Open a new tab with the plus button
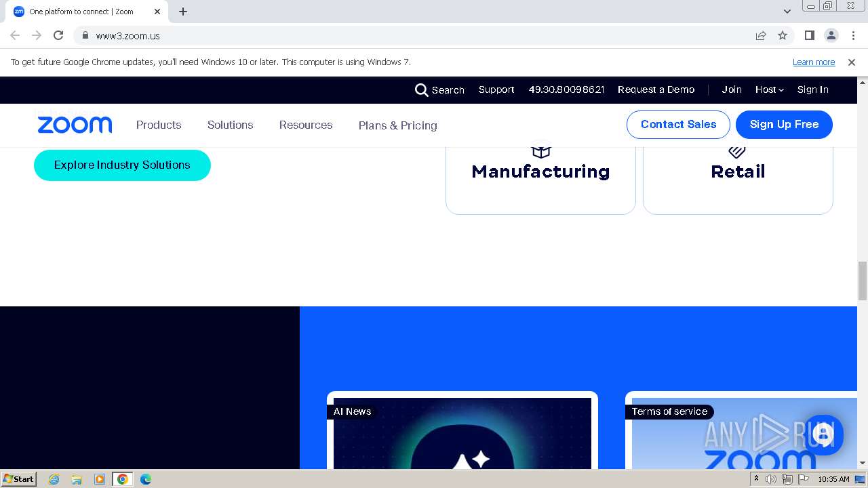868x488 pixels. (183, 12)
